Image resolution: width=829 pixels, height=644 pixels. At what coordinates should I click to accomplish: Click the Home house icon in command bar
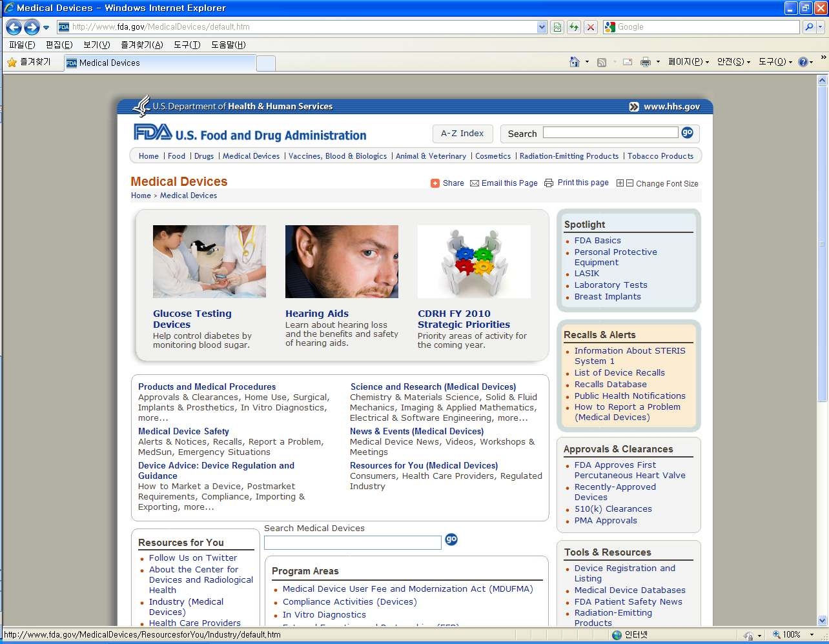pyautogui.click(x=575, y=62)
